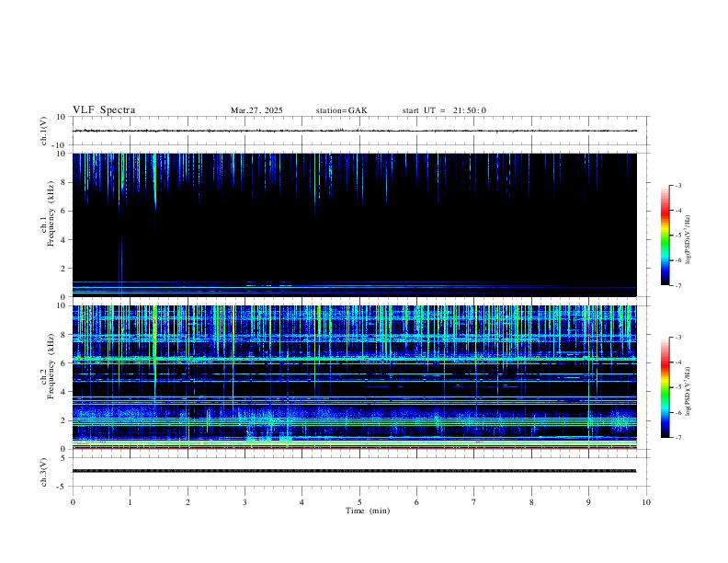Click the date 'Mar.27, 2025'
This screenshot has width=728, height=563.
point(256,110)
